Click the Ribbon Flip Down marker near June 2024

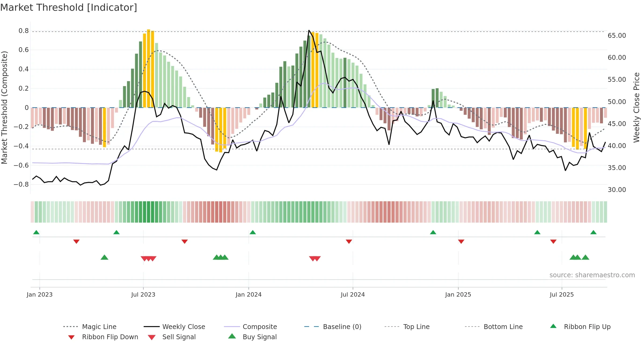click(x=349, y=242)
